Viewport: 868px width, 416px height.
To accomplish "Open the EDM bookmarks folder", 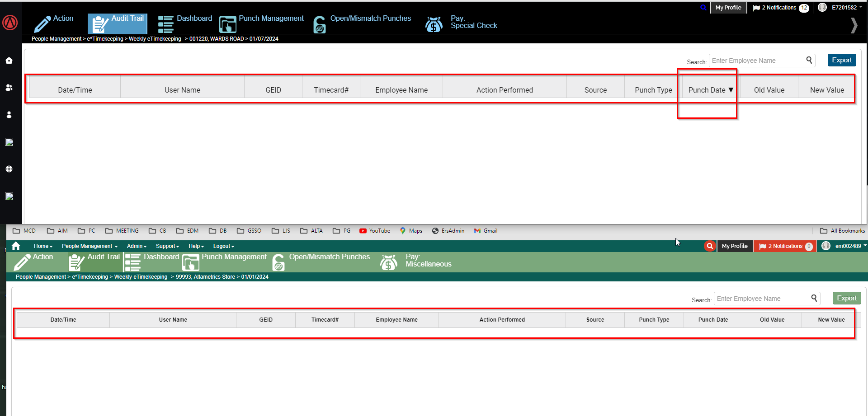I will tap(187, 231).
